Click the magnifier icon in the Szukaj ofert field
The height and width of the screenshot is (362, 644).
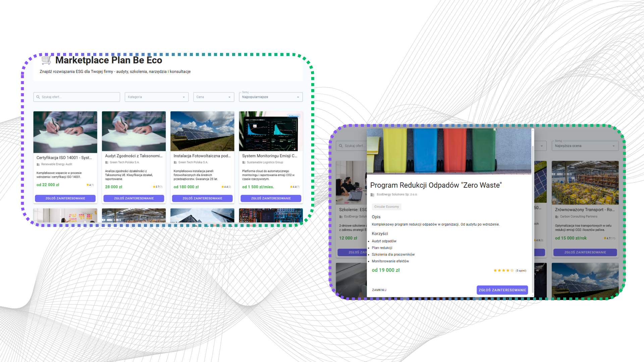tap(38, 97)
